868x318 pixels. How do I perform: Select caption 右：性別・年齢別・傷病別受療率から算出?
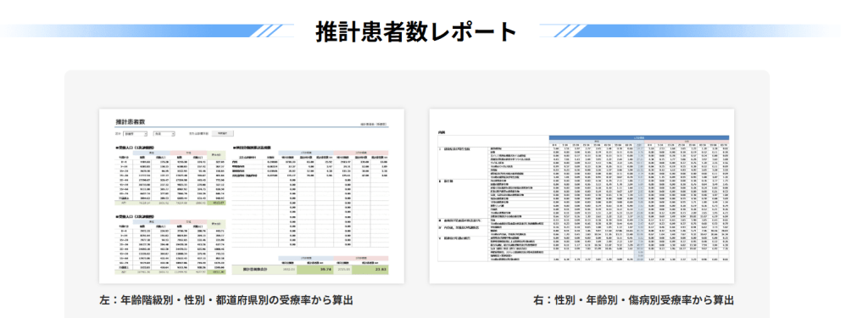(634, 300)
